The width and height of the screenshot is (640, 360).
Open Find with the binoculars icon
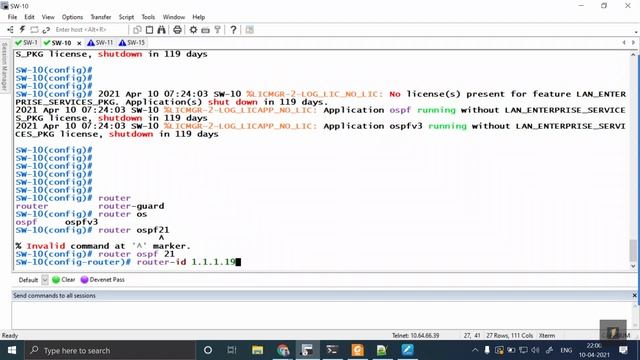click(162, 30)
